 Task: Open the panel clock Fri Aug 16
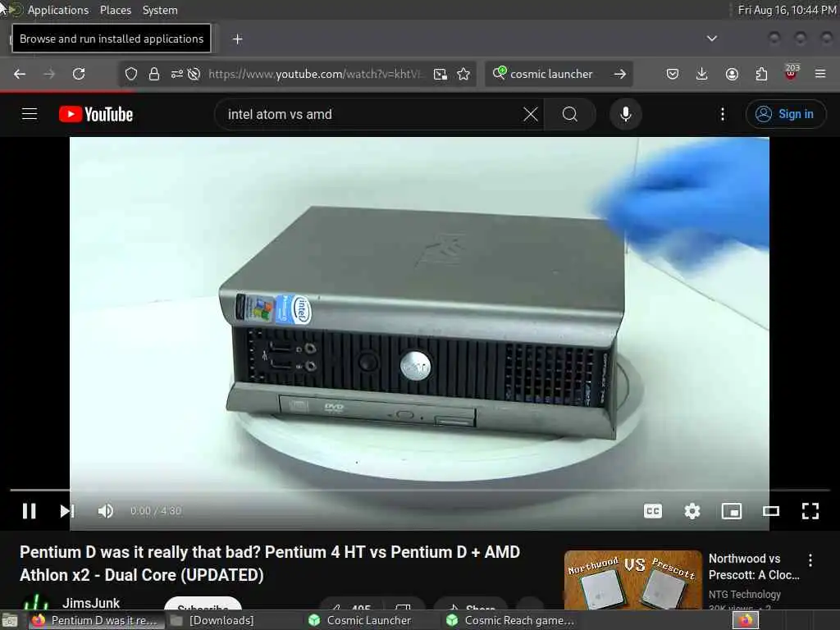pyautogui.click(x=787, y=10)
